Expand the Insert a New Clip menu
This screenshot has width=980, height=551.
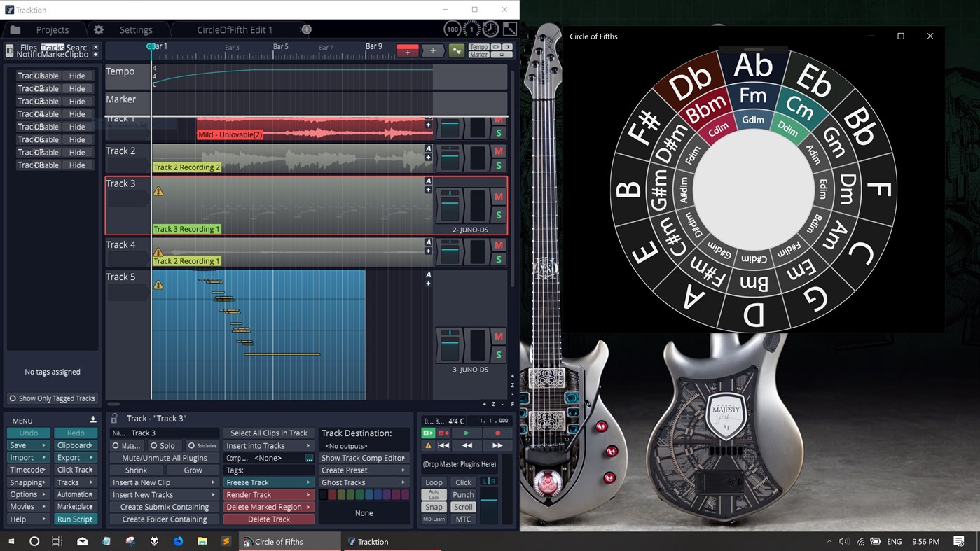[165, 482]
